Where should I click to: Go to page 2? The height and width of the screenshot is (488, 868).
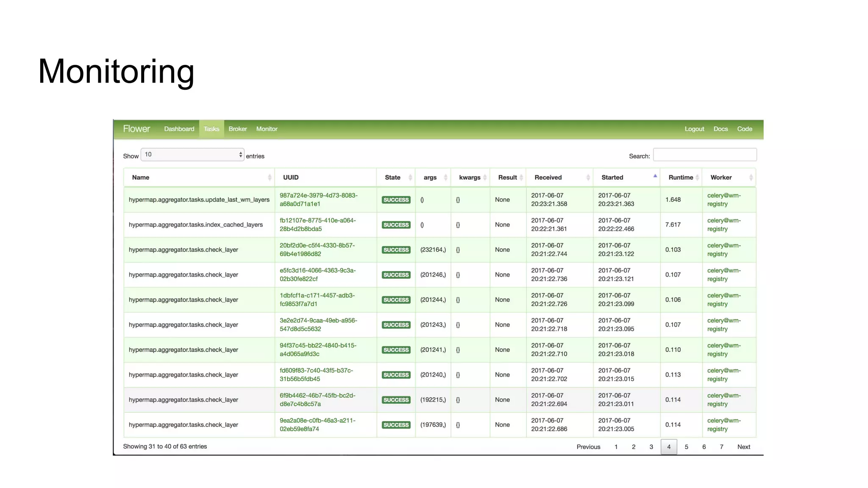pos(634,447)
